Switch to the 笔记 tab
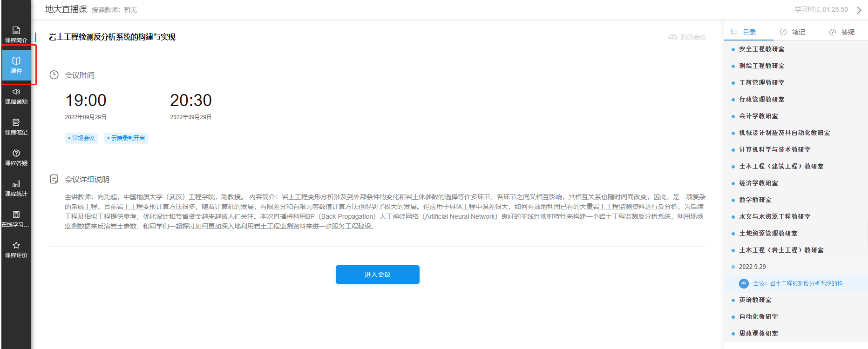This screenshot has height=349, width=868. (793, 32)
